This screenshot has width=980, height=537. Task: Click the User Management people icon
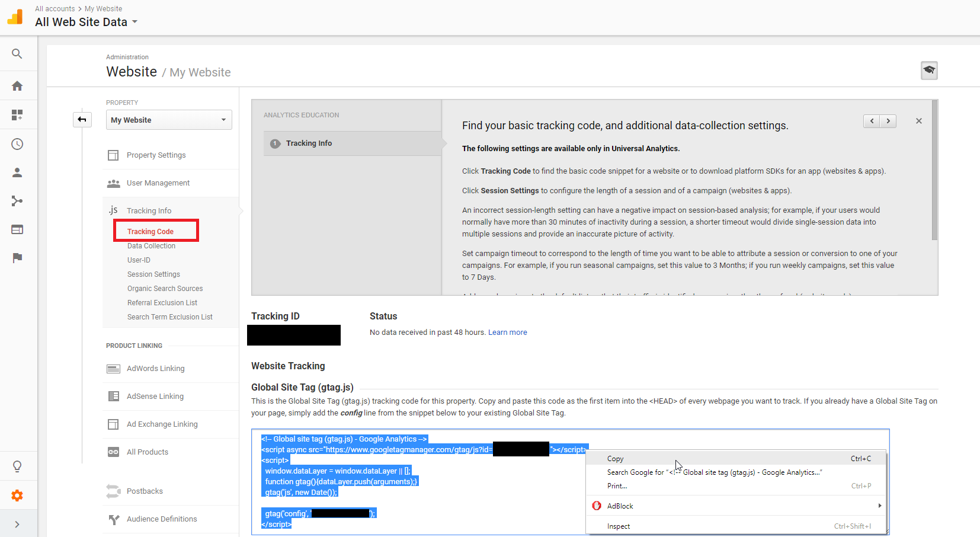[113, 183]
